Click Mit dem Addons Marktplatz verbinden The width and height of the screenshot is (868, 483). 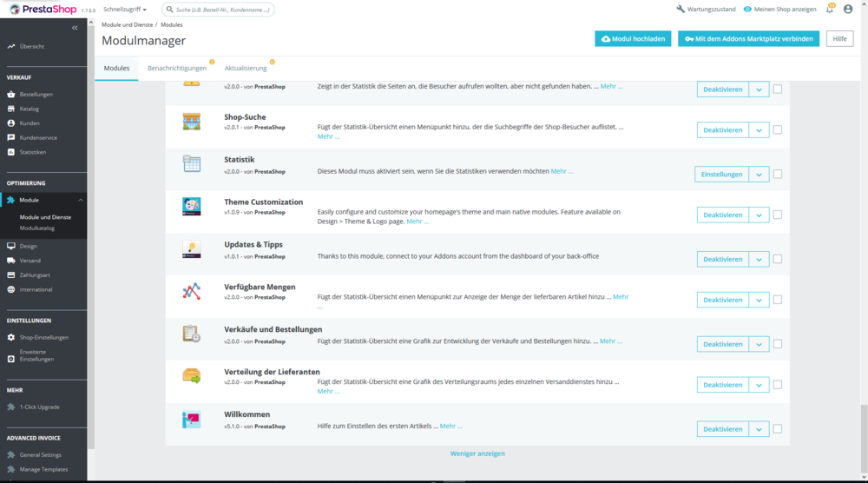pyautogui.click(x=748, y=39)
